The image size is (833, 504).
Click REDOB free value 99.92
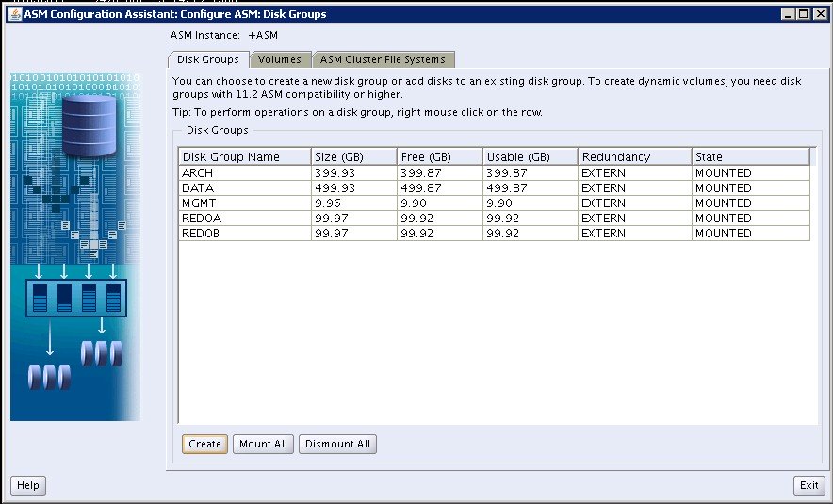417,233
